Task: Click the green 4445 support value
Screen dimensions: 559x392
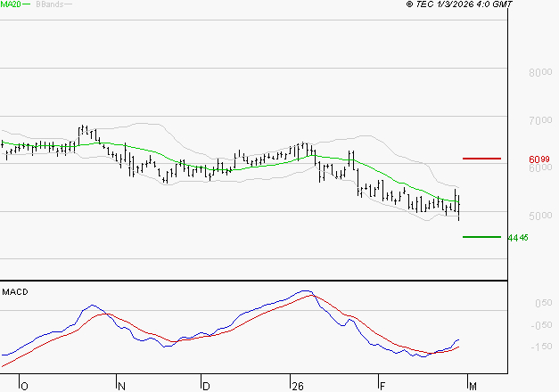Action: click(x=518, y=238)
